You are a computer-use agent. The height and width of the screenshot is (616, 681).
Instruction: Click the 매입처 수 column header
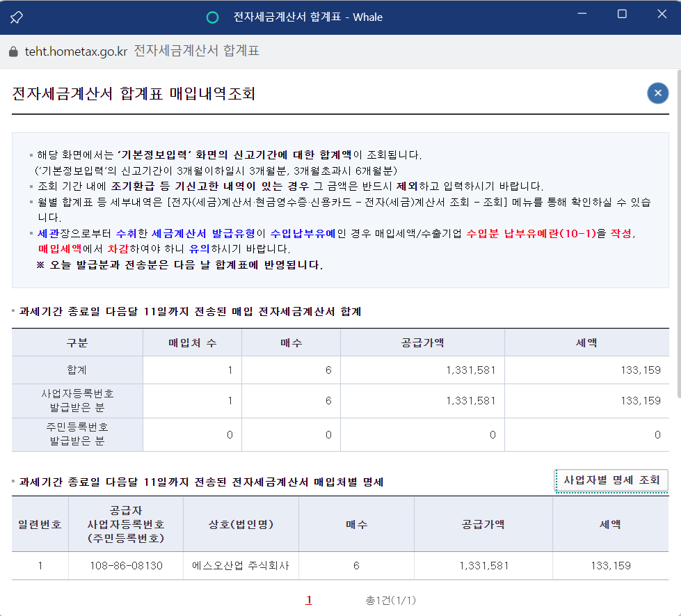pos(193,342)
